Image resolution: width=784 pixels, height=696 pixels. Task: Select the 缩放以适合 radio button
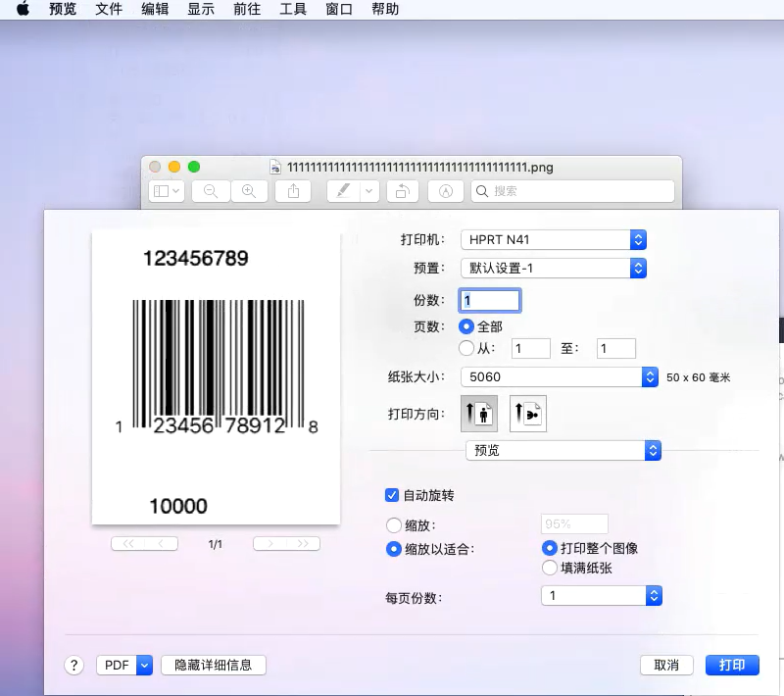tap(394, 549)
